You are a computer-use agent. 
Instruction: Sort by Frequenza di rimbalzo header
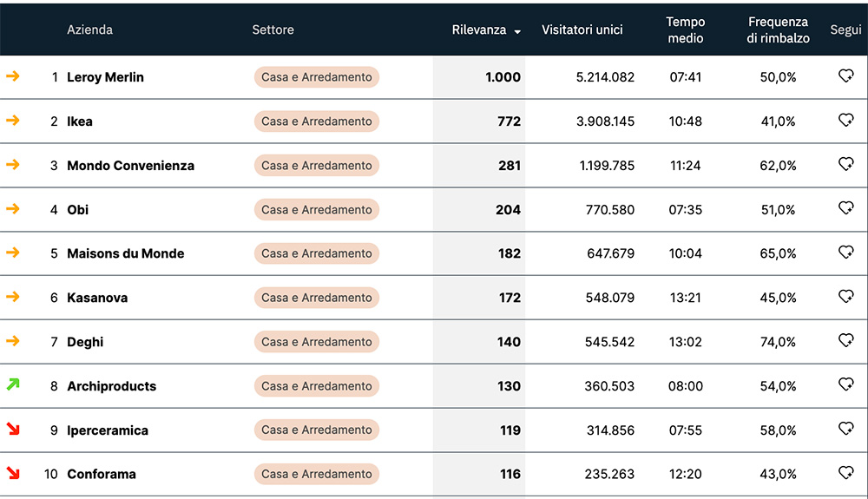point(778,30)
